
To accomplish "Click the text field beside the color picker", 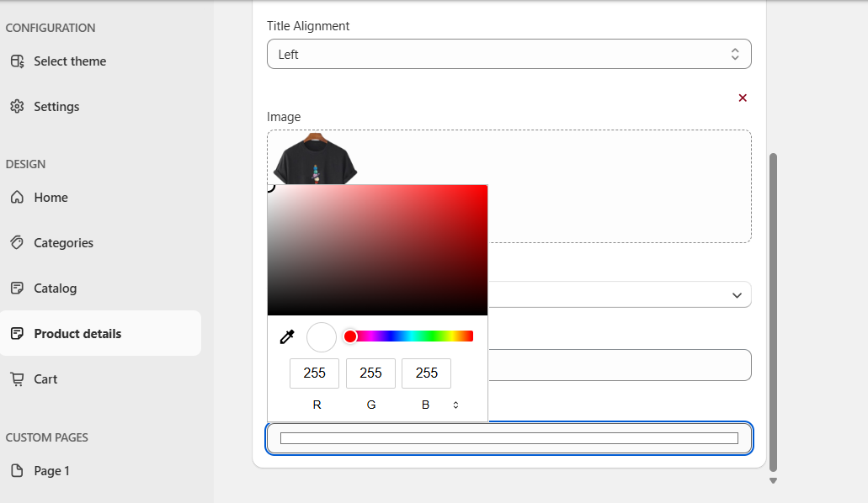I will (x=620, y=365).
